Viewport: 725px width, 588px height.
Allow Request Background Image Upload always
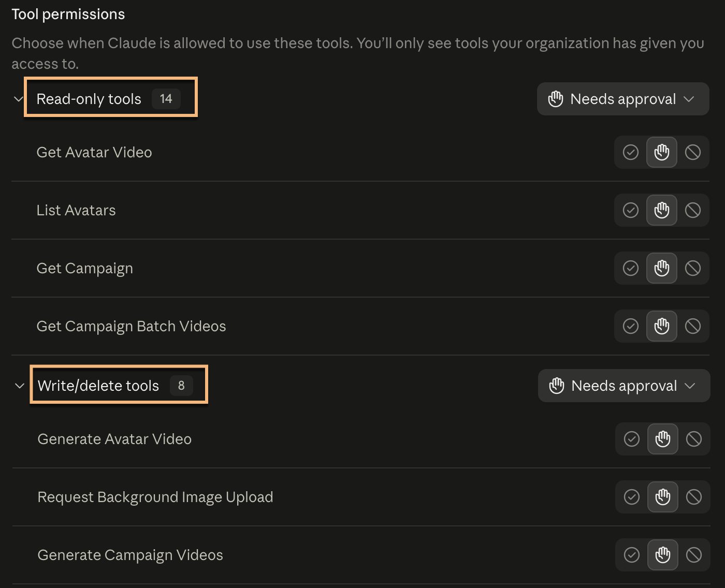pos(632,497)
